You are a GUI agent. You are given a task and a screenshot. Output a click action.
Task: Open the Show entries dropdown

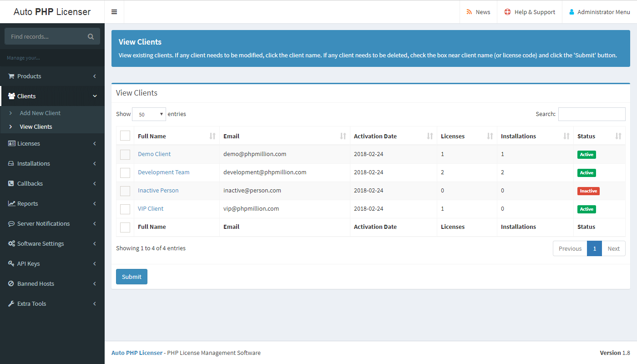tap(149, 114)
